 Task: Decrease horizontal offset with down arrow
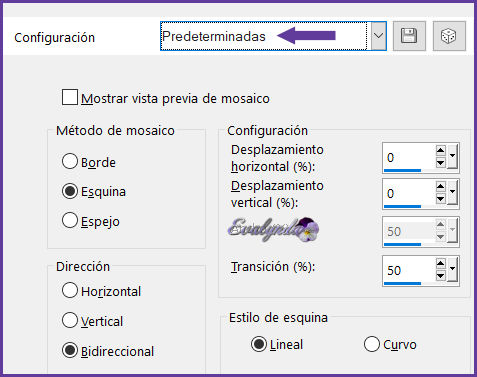click(440, 162)
